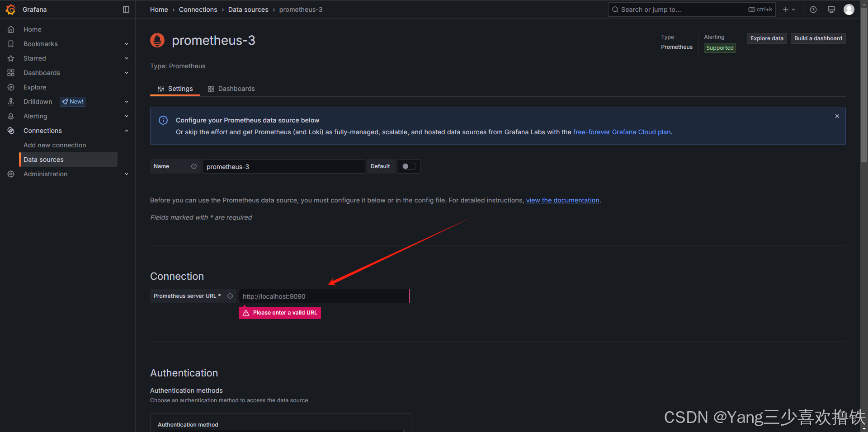Image resolution: width=868 pixels, height=432 pixels.
Task: Switch to the Settings tab
Action: click(175, 89)
